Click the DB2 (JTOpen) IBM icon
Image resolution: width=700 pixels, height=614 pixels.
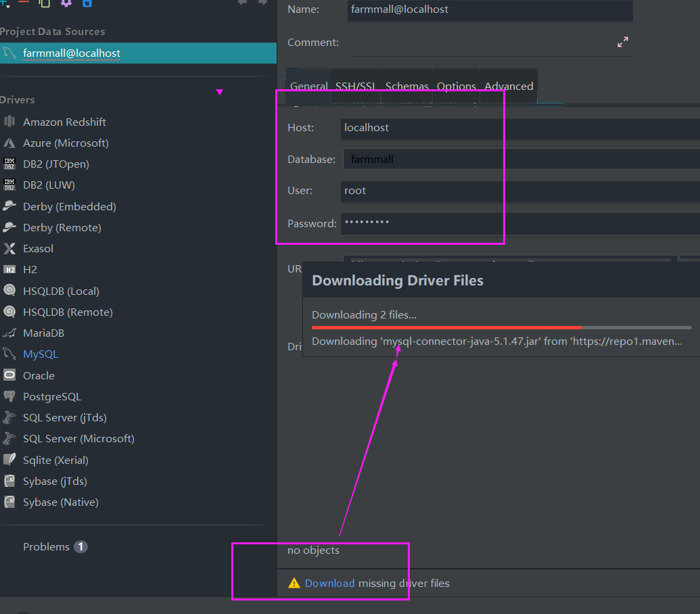(x=9, y=164)
